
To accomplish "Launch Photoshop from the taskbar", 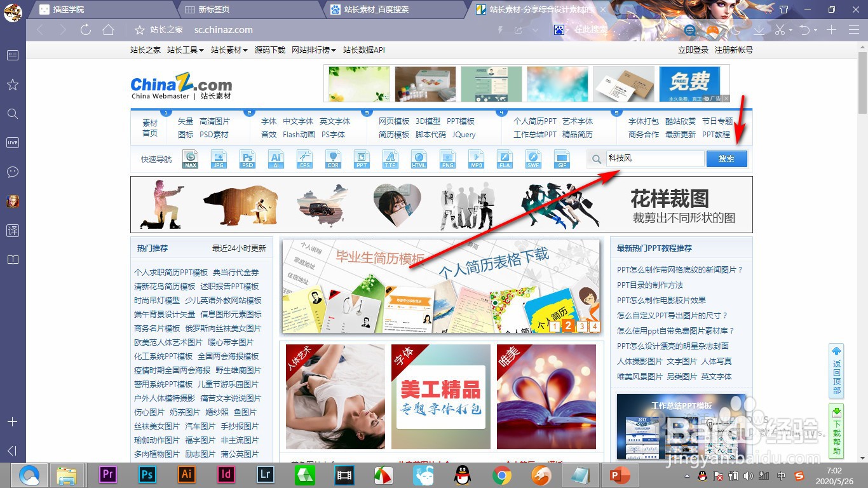I will click(147, 474).
